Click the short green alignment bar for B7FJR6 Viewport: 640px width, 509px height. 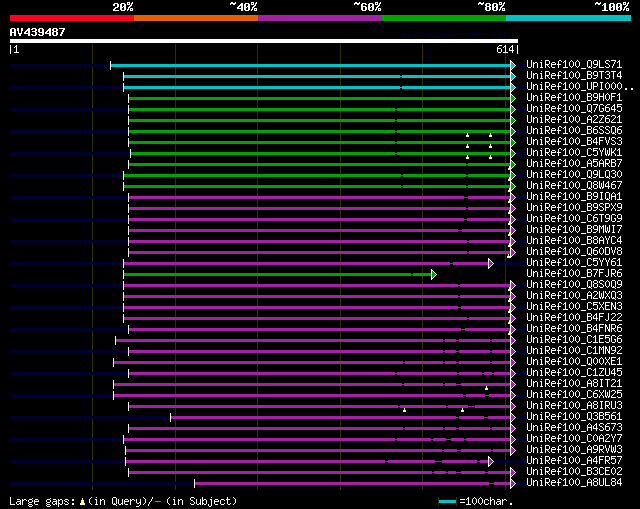pos(277,275)
